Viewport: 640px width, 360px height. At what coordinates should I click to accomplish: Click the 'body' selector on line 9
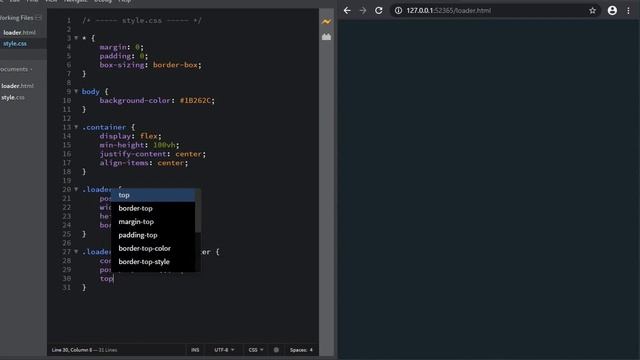(x=90, y=91)
